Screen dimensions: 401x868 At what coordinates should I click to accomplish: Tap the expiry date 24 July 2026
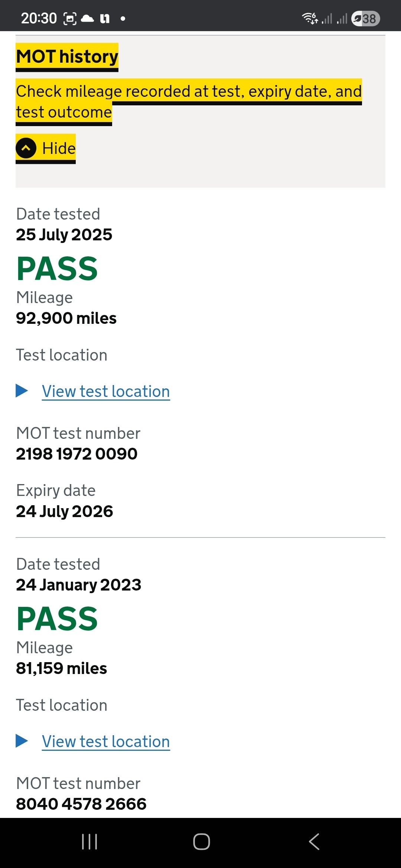(64, 511)
